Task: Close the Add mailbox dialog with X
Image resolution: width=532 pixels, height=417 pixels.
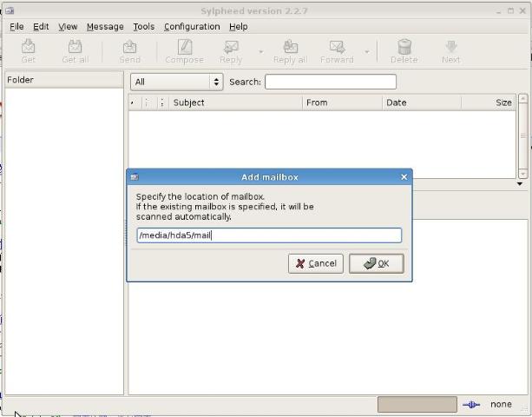Action: [404, 177]
